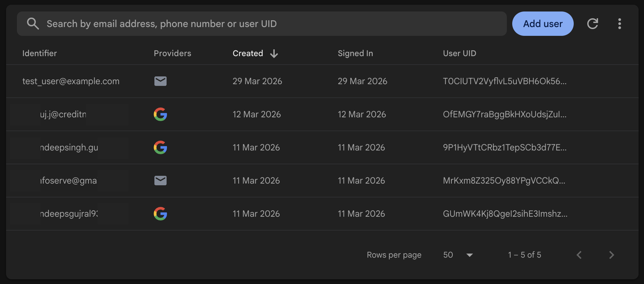This screenshot has width=644, height=284.
Task: Click the refresh users icon
Action: (x=593, y=24)
